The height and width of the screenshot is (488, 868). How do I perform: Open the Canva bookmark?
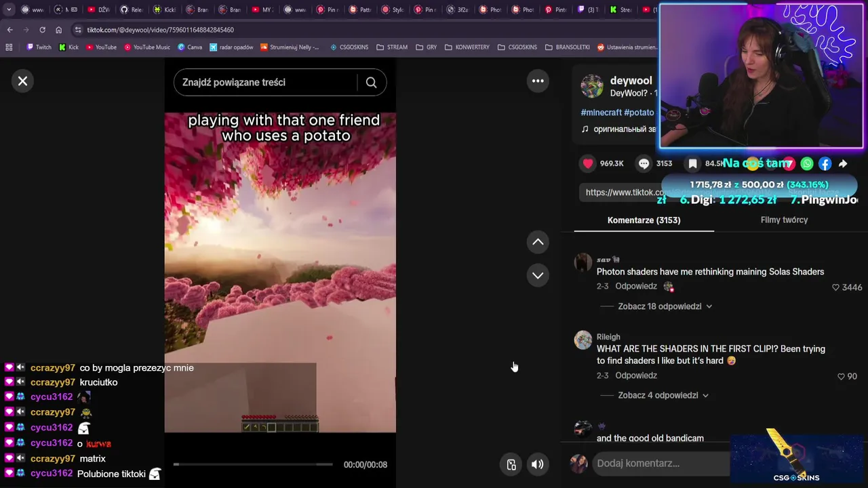[x=190, y=47]
